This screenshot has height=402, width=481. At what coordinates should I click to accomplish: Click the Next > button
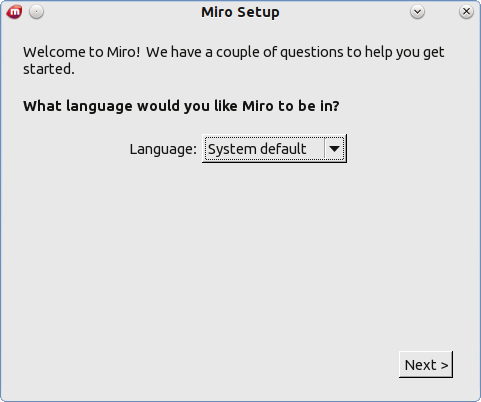(426, 364)
